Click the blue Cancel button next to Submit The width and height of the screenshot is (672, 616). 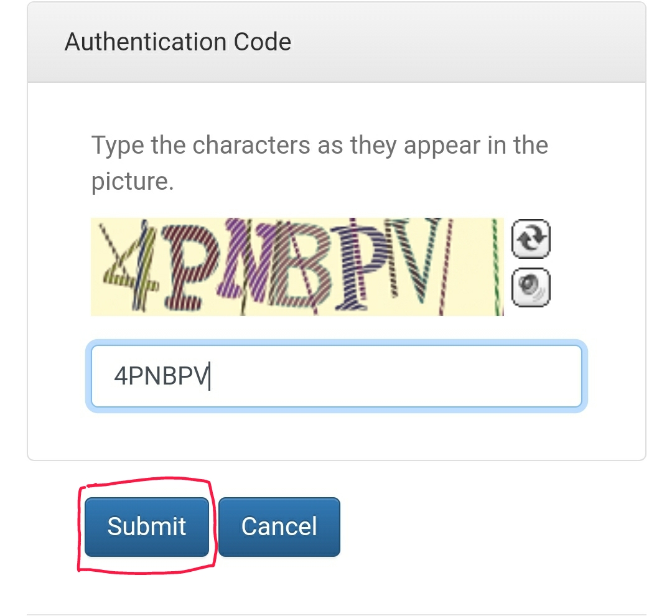click(279, 527)
